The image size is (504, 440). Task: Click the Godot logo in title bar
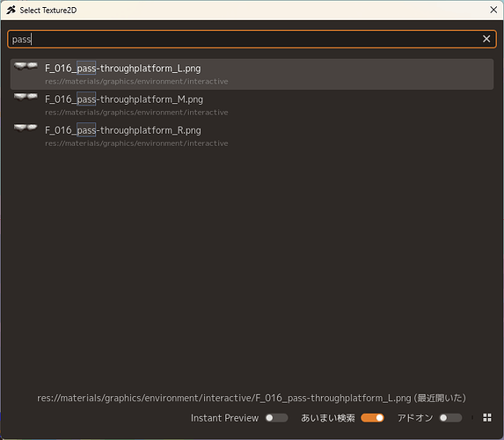[x=11, y=10]
